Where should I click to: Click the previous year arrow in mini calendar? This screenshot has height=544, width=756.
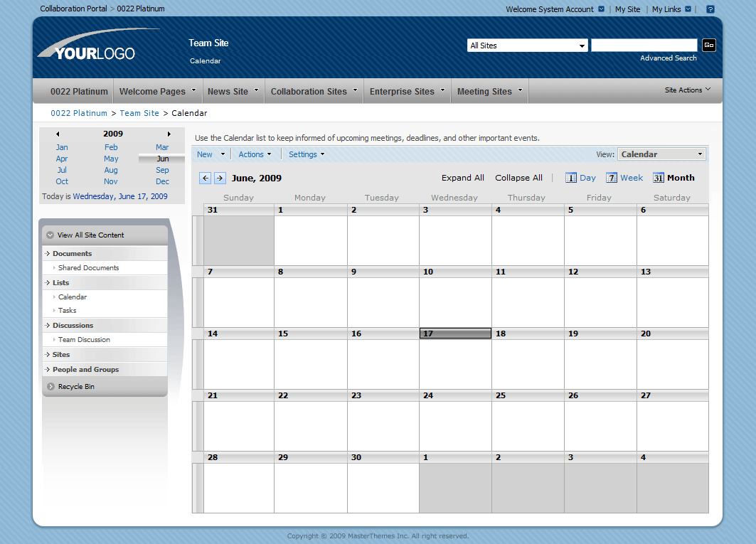[x=57, y=134]
